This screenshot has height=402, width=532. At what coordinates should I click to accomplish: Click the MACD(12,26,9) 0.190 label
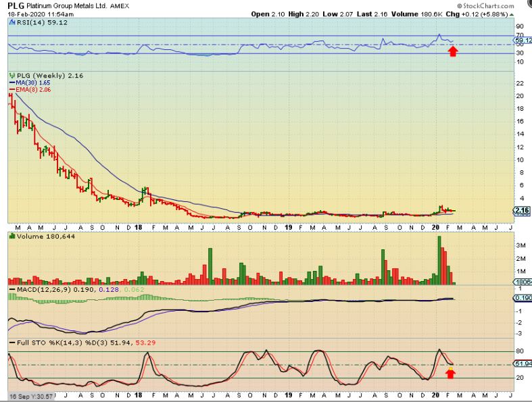pyautogui.click(x=56, y=290)
